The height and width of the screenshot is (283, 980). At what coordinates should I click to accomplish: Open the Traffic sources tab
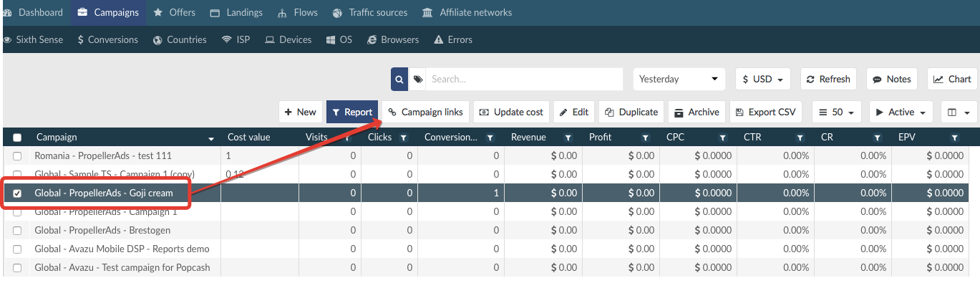(370, 12)
